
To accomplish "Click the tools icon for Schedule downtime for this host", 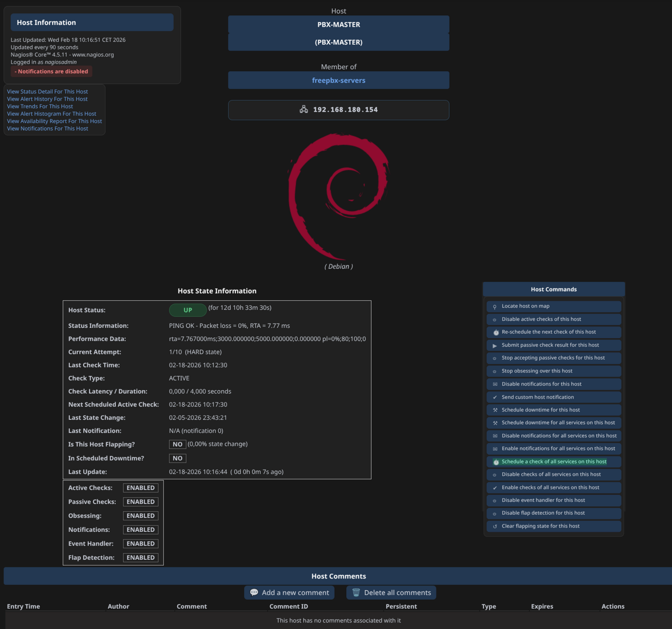I will 495,410.
